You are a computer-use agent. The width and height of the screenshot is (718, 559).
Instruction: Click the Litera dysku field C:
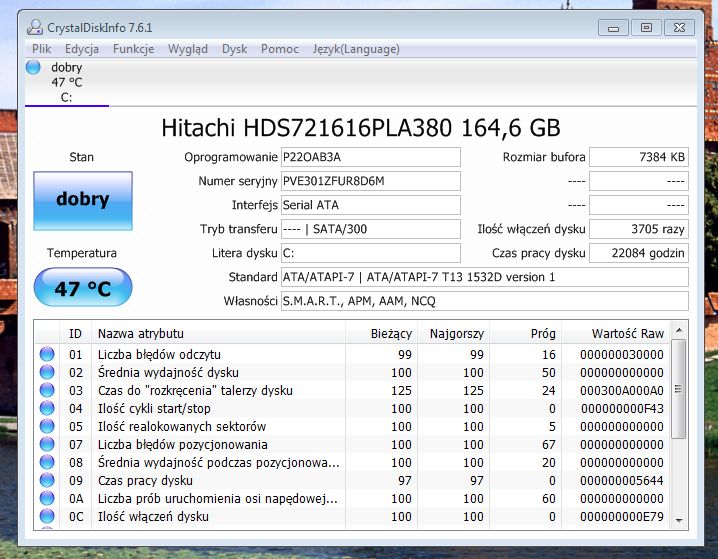tap(370, 253)
